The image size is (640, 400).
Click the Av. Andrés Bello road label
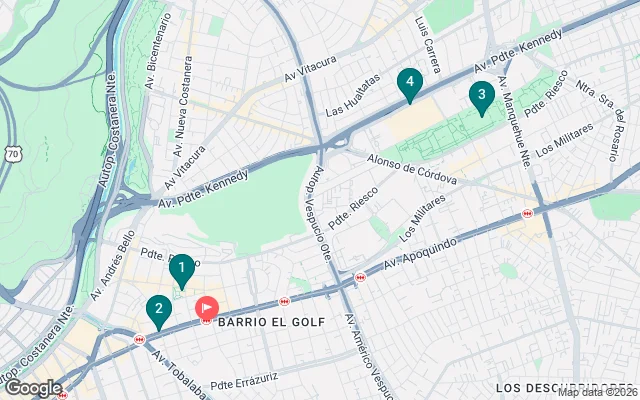point(113,266)
